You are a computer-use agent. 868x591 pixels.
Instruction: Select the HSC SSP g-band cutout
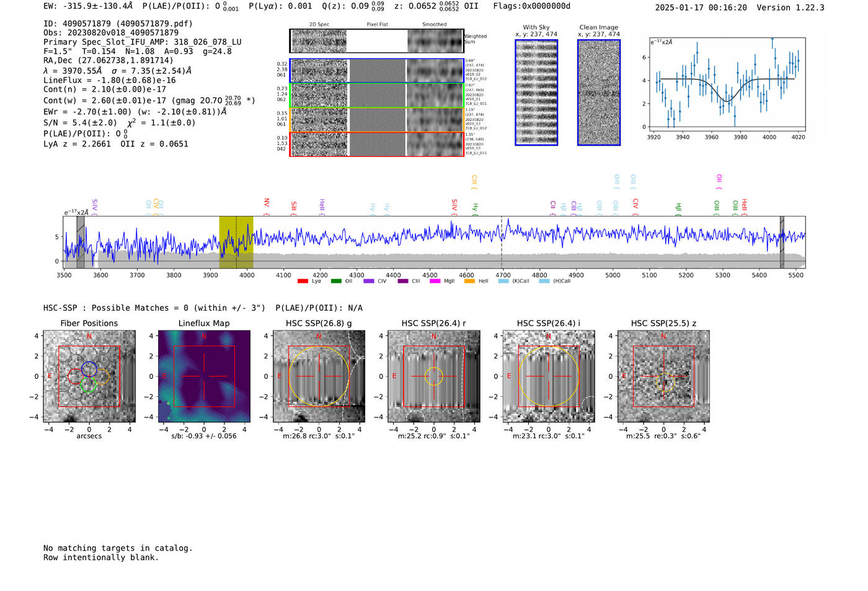coord(319,376)
